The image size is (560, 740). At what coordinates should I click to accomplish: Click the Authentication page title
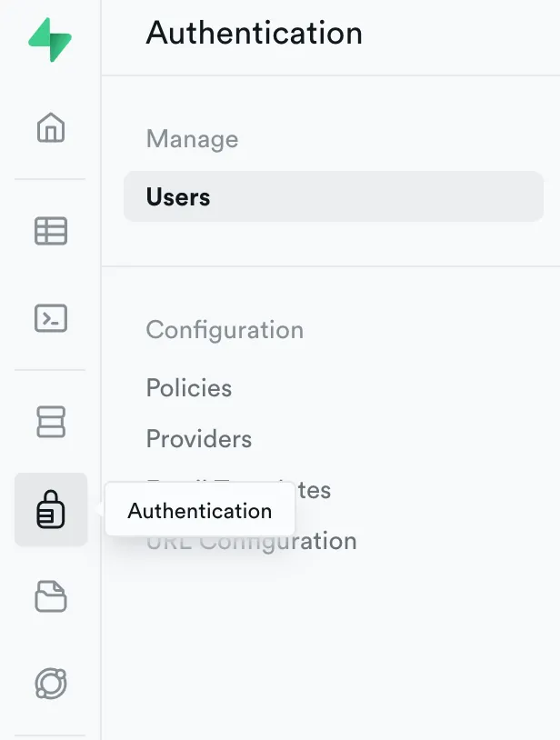point(255,34)
